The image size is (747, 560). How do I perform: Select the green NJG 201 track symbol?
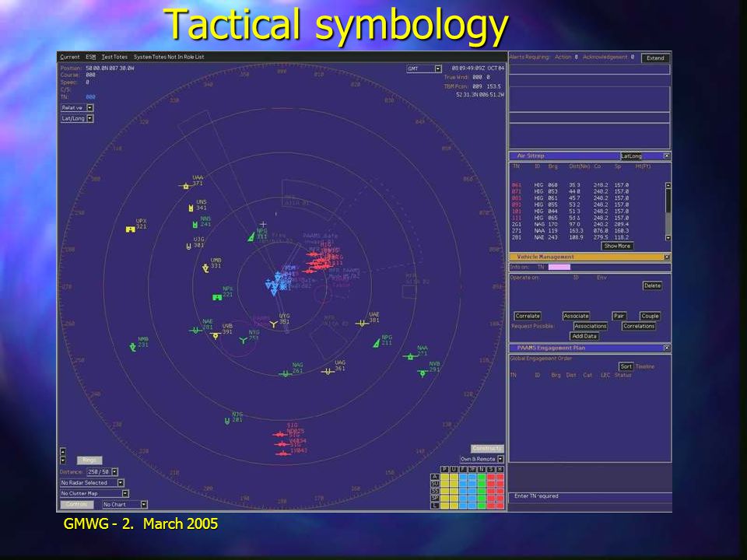pyautogui.click(x=226, y=421)
